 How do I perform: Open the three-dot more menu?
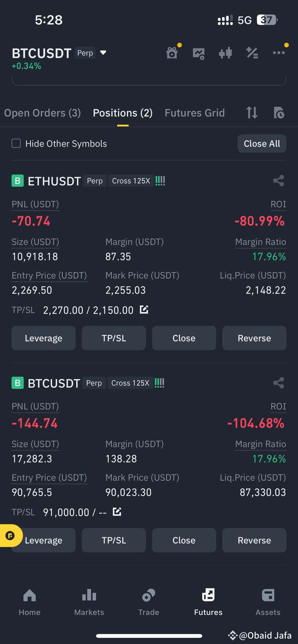pyautogui.click(x=279, y=53)
